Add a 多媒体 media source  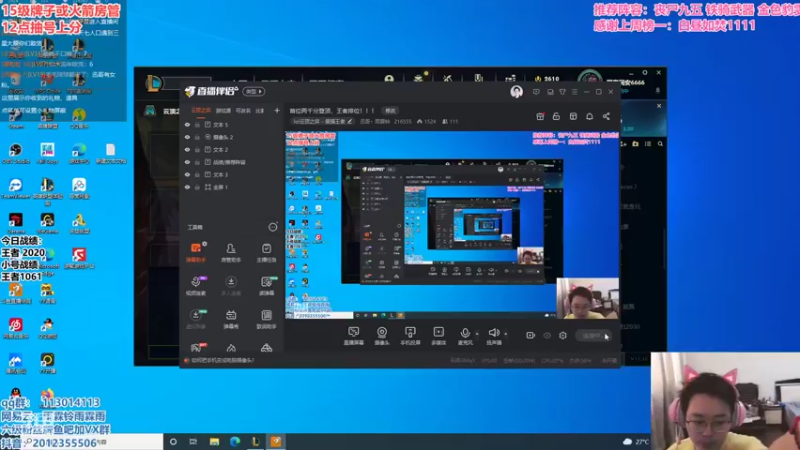[x=439, y=336]
